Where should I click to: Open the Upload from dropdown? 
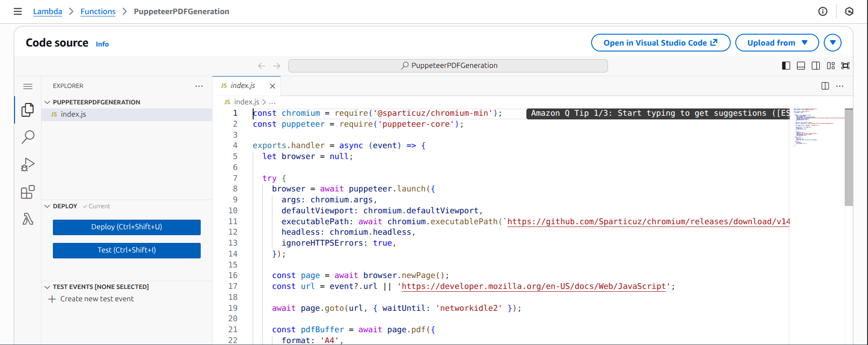(777, 43)
